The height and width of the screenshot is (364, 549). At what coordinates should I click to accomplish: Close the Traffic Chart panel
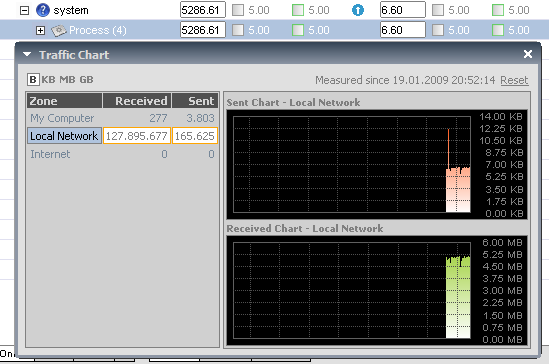click(x=528, y=54)
